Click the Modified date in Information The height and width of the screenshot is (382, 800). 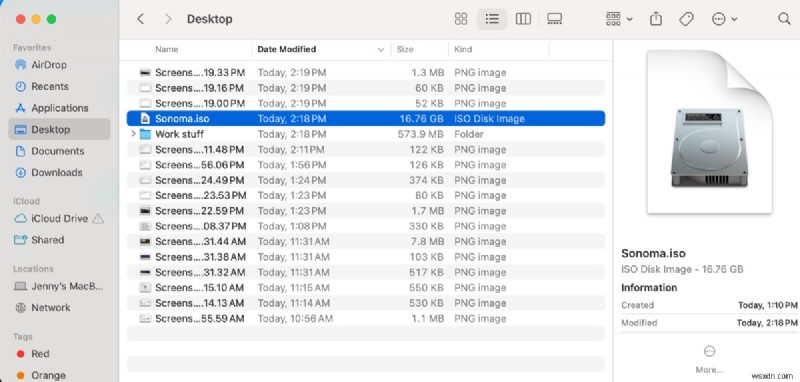[767, 323]
